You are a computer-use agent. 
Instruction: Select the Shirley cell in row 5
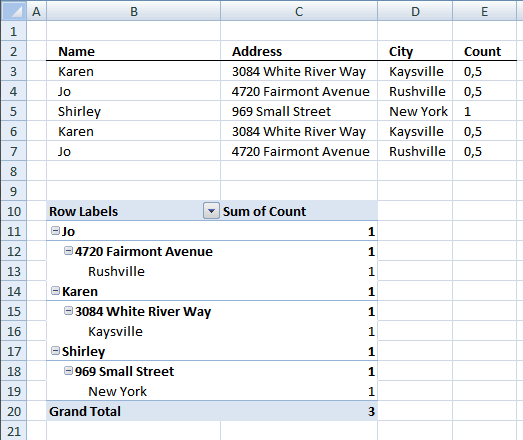click(x=133, y=111)
